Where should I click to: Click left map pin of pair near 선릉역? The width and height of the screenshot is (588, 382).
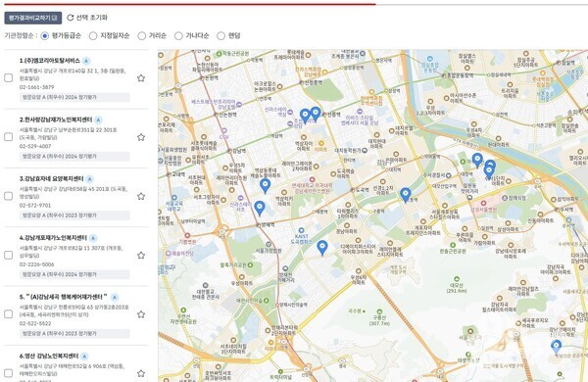(x=305, y=116)
